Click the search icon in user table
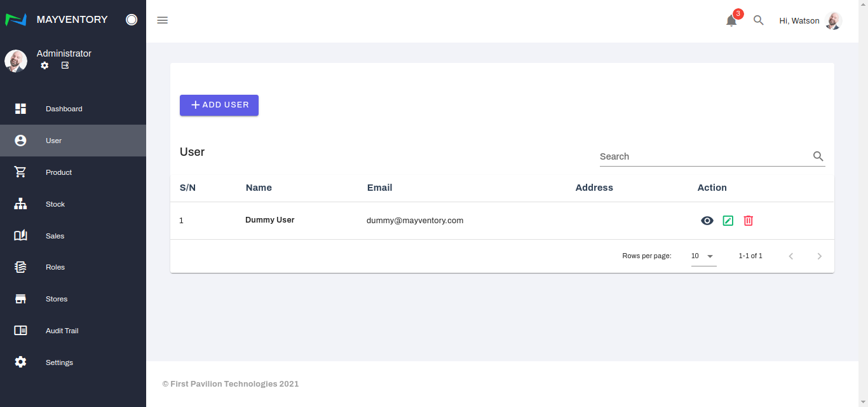The image size is (868, 407). [818, 156]
